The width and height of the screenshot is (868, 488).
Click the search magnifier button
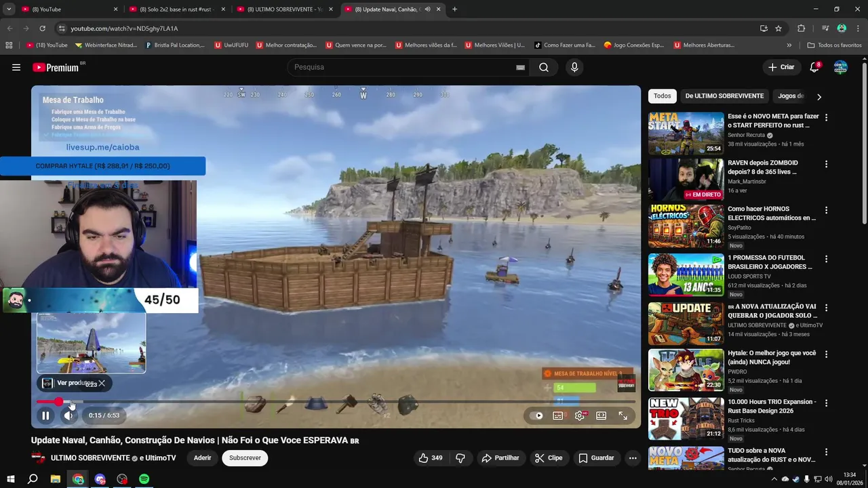pos(544,67)
